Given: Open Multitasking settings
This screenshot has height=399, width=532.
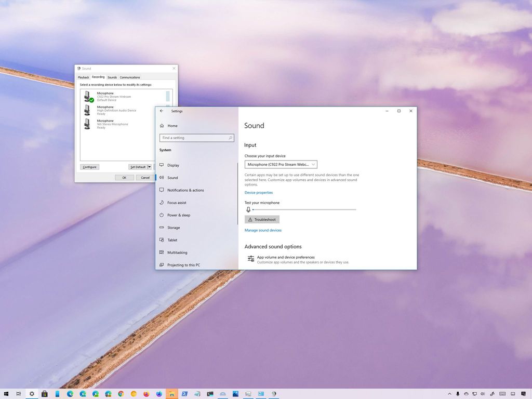Looking at the screenshot, I should [176, 252].
